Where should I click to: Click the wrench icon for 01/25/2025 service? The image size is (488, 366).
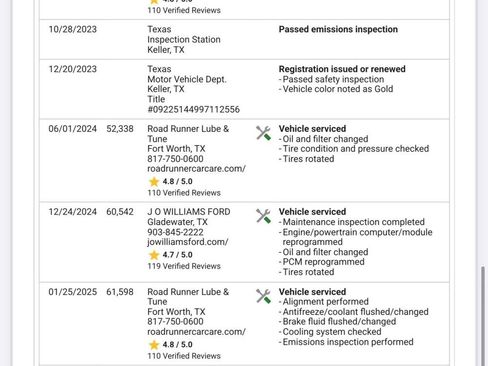(x=263, y=296)
